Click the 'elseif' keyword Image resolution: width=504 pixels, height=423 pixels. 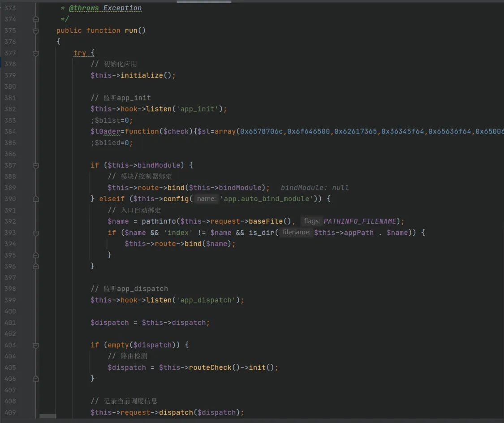[x=112, y=199]
